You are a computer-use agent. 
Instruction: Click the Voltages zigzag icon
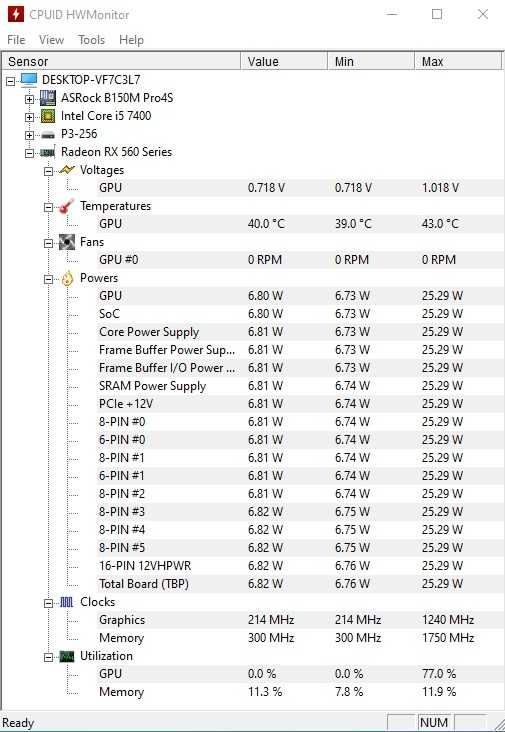(67, 170)
